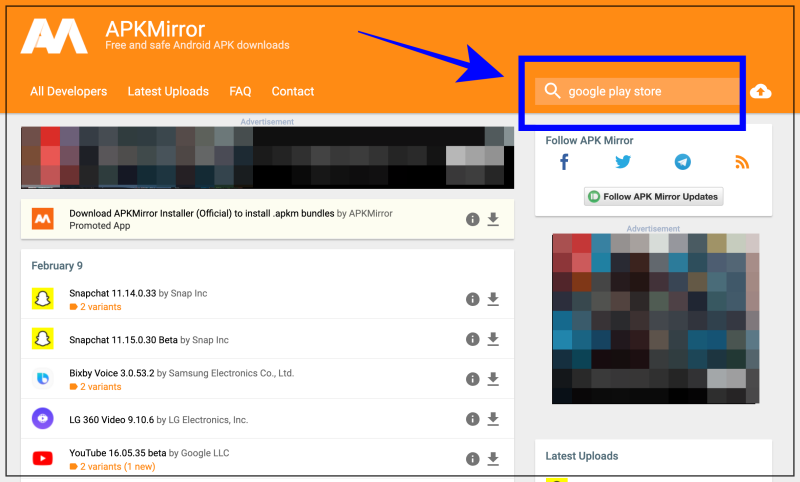This screenshot has width=800, height=482.
Task: Click the search magnifier icon
Action: point(552,91)
